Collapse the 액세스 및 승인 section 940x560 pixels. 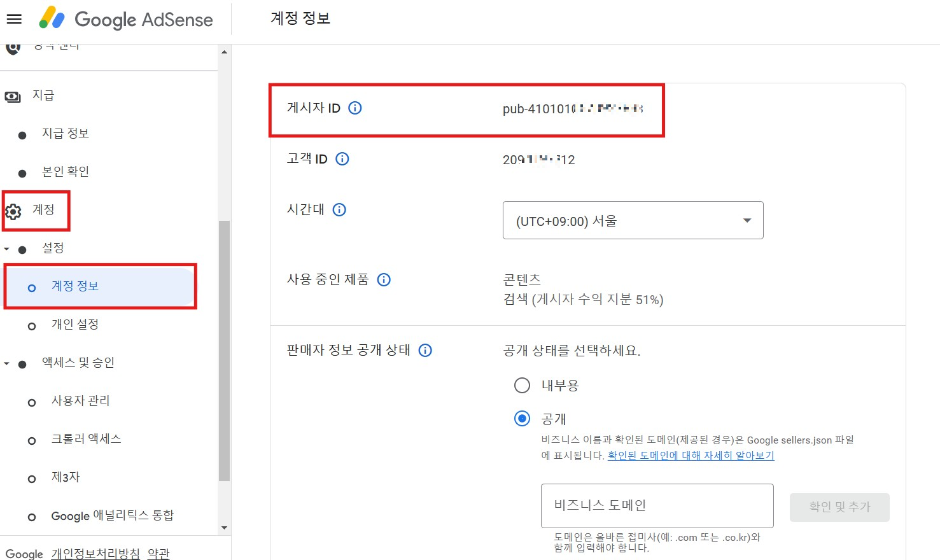pos(6,363)
